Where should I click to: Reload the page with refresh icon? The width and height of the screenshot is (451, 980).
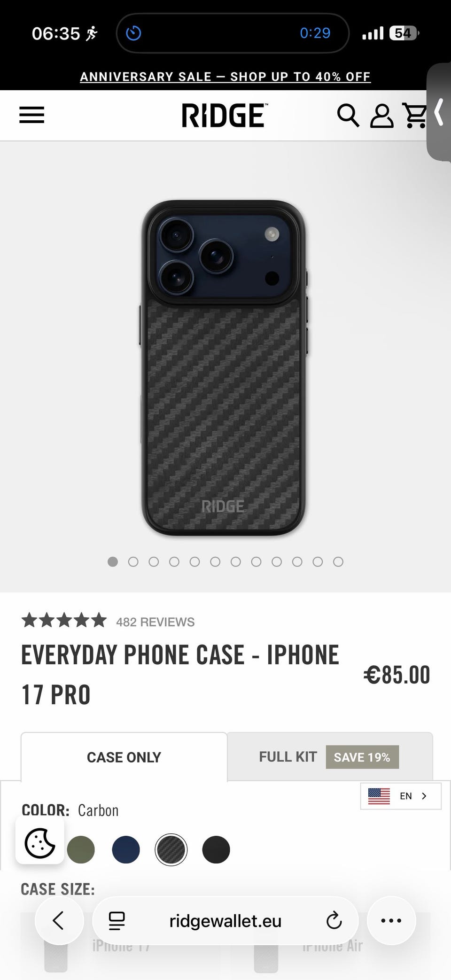(x=334, y=921)
